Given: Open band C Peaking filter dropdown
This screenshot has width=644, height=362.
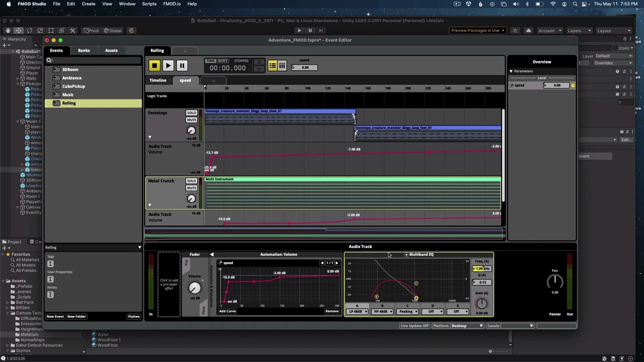Looking at the screenshot, I should tap(408, 312).
